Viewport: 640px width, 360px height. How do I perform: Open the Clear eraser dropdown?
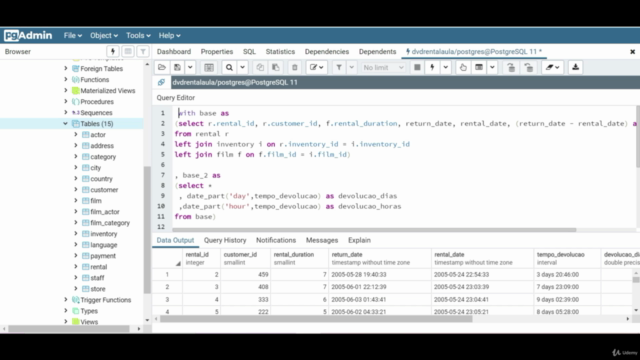coord(552,67)
